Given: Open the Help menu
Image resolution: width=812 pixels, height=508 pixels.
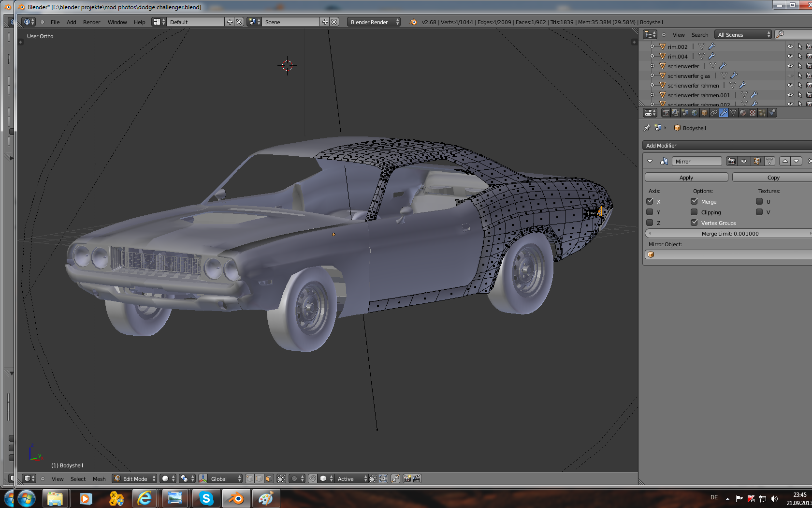Looking at the screenshot, I should (139, 22).
